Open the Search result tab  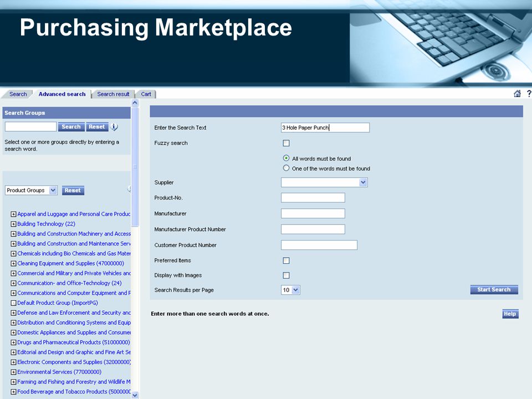(x=113, y=94)
